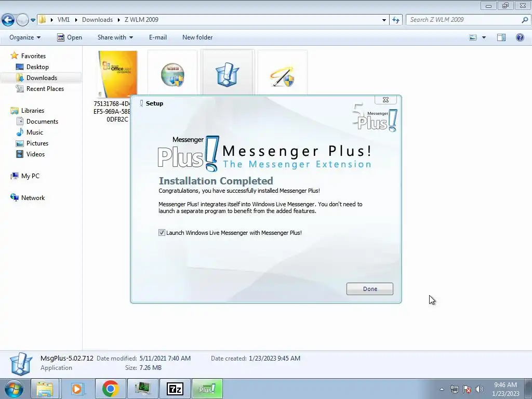Click the search magnifier icon
The width and height of the screenshot is (532, 399).
pyautogui.click(x=525, y=20)
